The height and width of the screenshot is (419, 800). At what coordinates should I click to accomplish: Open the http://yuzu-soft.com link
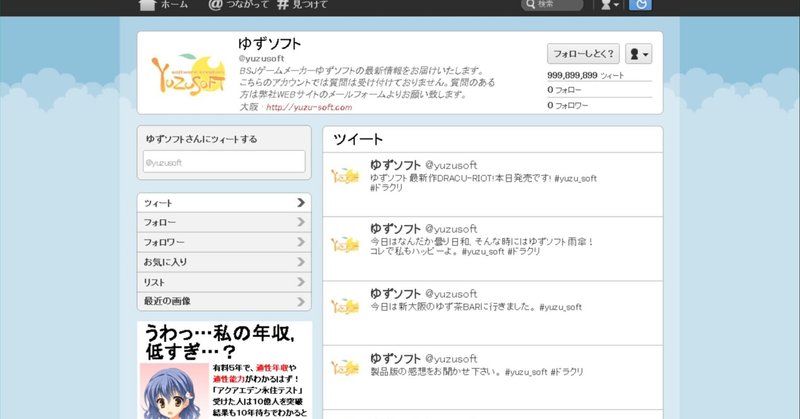point(309,107)
